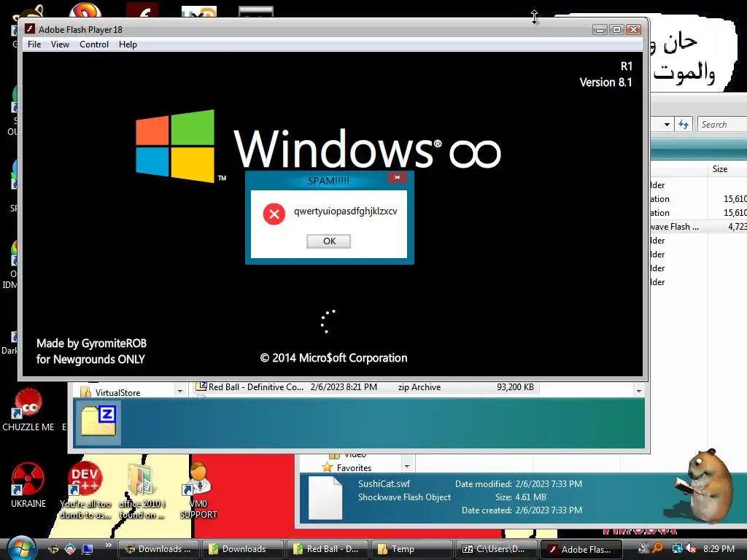The width and height of the screenshot is (747, 560).
Task: Click the leftmost system tray icon
Action: click(x=643, y=548)
